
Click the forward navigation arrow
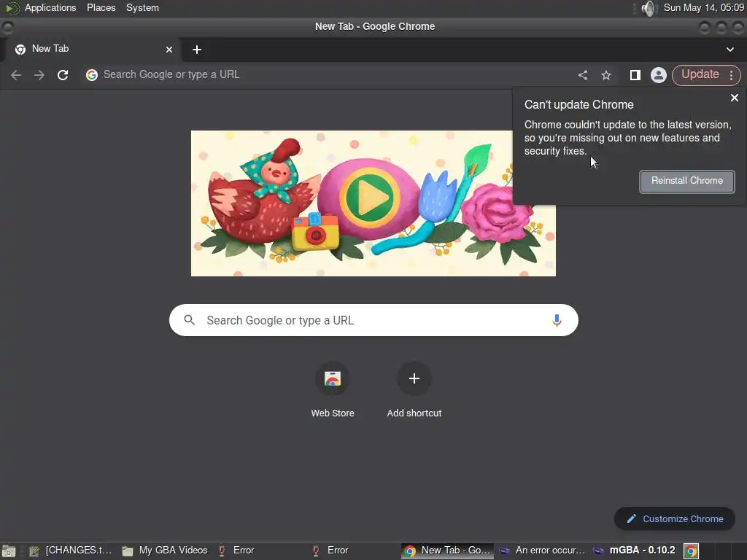coord(39,75)
